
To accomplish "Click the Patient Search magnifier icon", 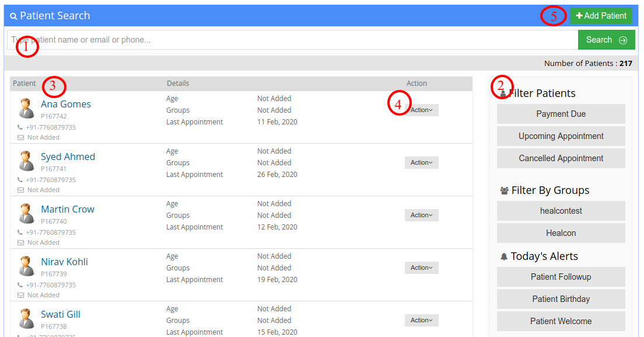I will coord(13,16).
